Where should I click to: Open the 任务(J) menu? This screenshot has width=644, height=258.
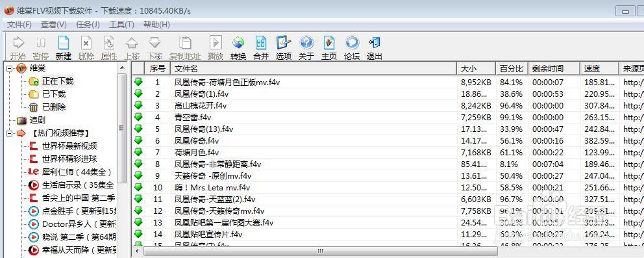click(x=88, y=25)
